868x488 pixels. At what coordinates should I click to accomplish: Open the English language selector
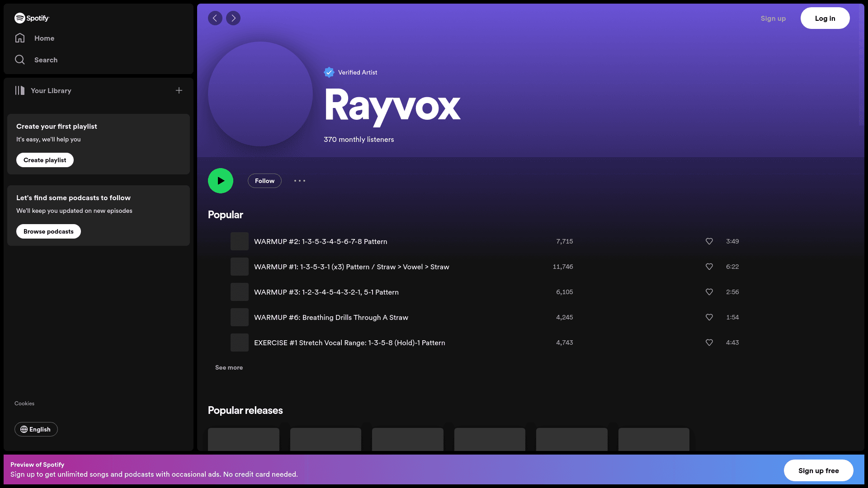click(x=36, y=429)
